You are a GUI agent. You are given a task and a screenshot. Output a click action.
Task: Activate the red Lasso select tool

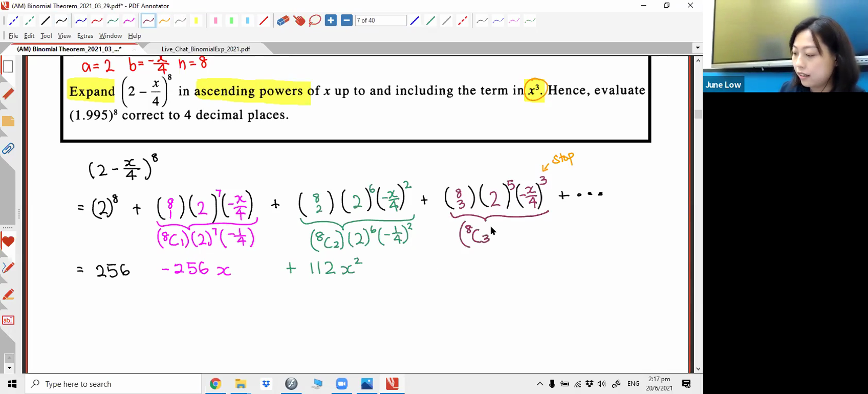coord(315,21)
